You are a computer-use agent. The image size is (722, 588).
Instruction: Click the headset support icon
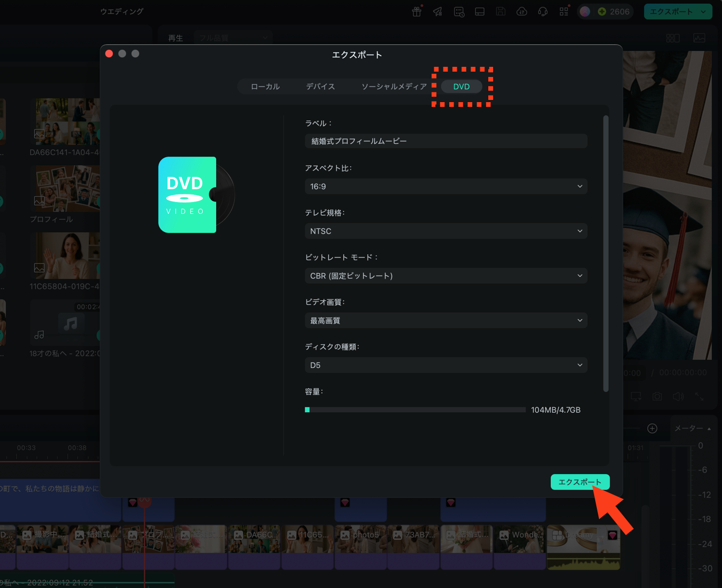pyautogui.click(x=543, y=12)
